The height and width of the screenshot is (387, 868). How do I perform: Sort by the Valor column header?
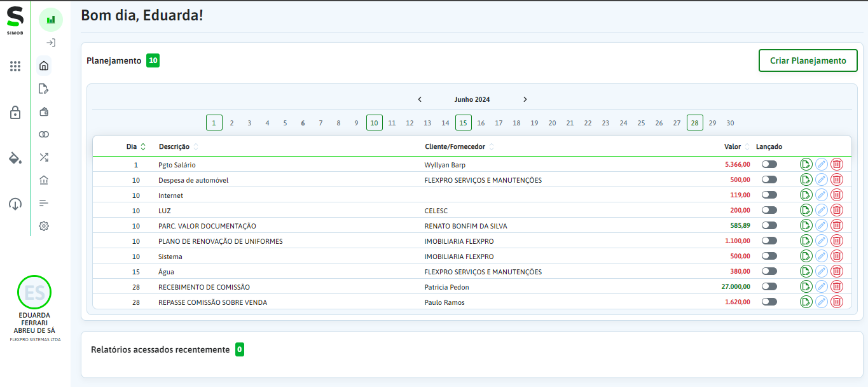[737, 146]
